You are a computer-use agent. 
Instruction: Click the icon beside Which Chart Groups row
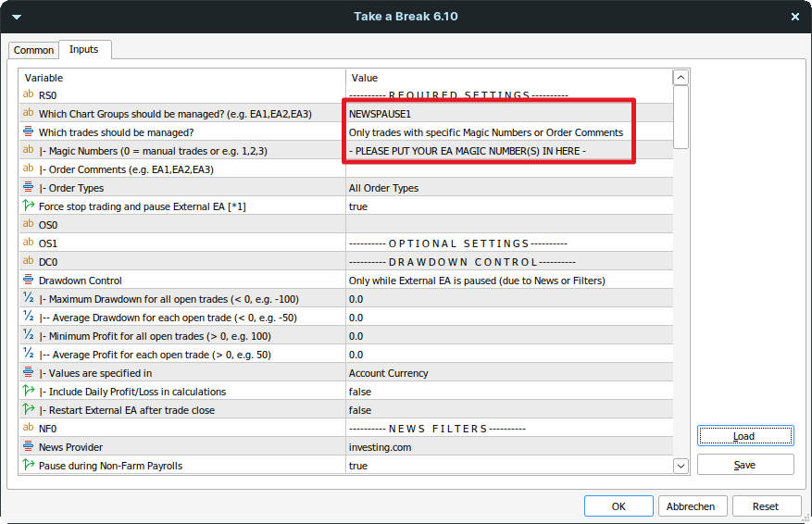(x=28, y=114)
